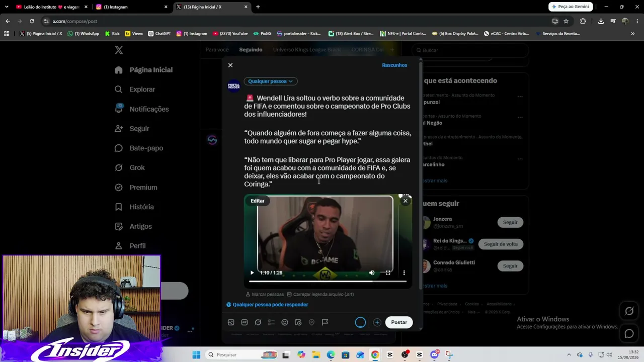
Task: Open Seguir in the sidebar
Action: click(132, 129)
